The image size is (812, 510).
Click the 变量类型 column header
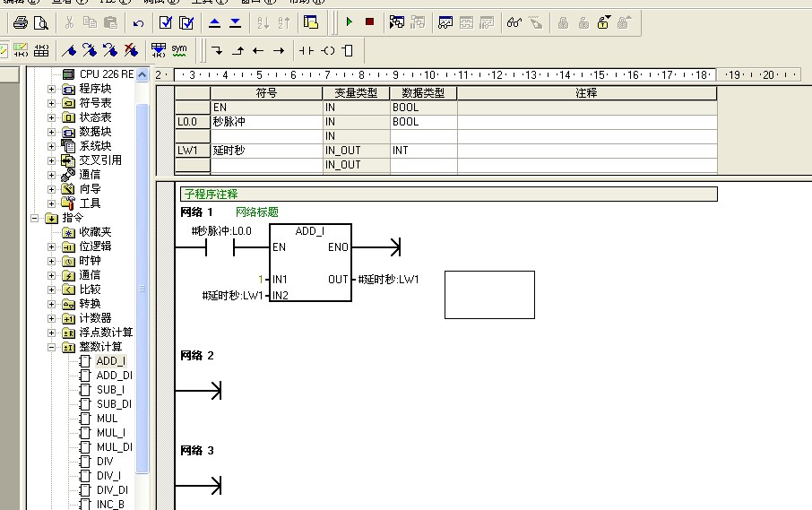click(x=357, y=93)
